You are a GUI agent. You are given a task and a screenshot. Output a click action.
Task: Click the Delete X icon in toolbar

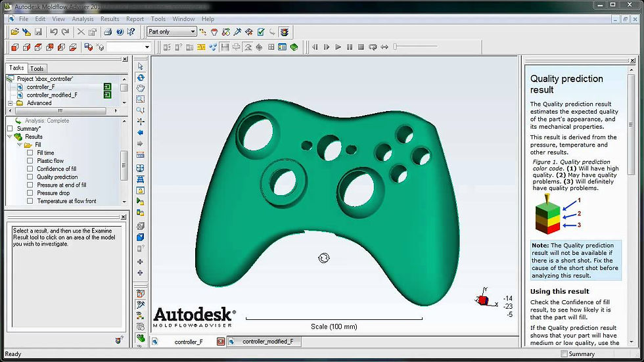coord(81,32)
